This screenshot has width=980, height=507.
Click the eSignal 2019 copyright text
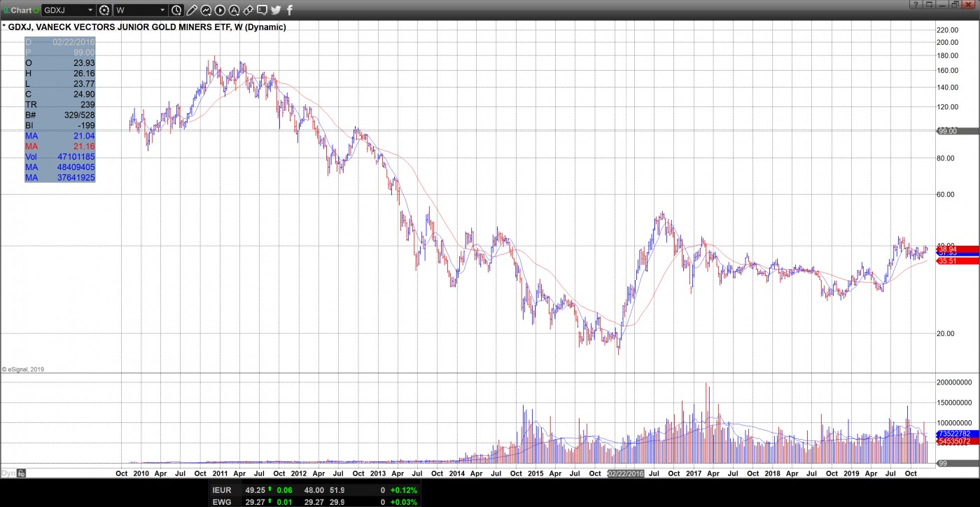coord(24,369)
